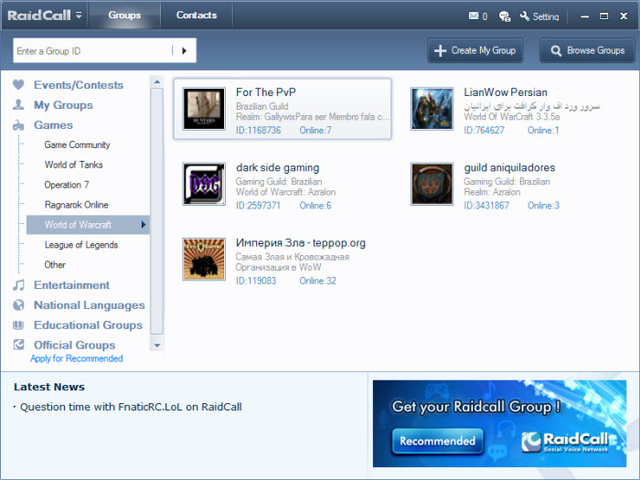Screen dimensions: 640x480
Task: Click the dark side gaming title
Action: [x=278, y=168]
